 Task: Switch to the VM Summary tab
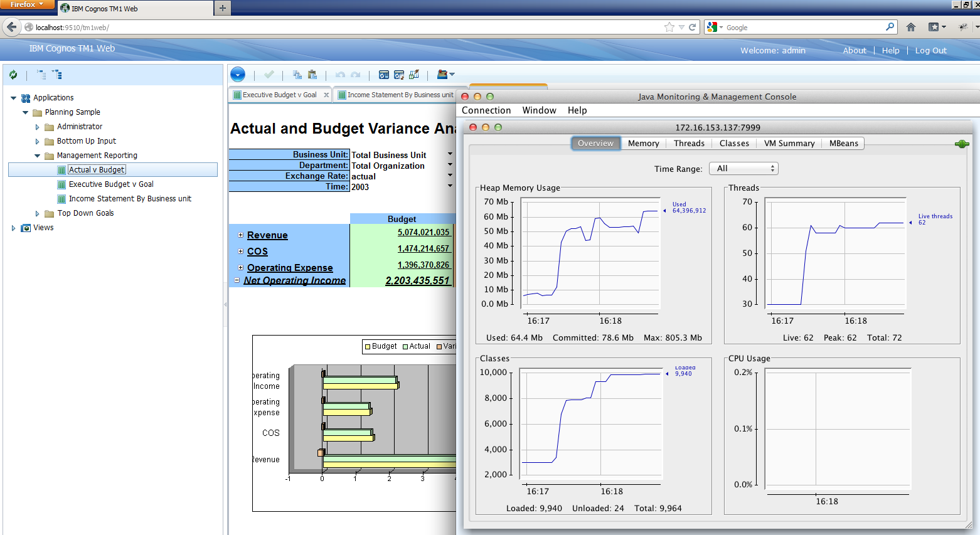point(789,143)
